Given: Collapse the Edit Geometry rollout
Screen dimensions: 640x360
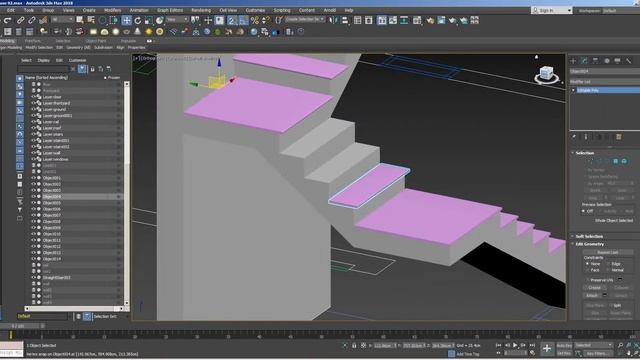Looking at the screenshot, I should click(589, 244).
